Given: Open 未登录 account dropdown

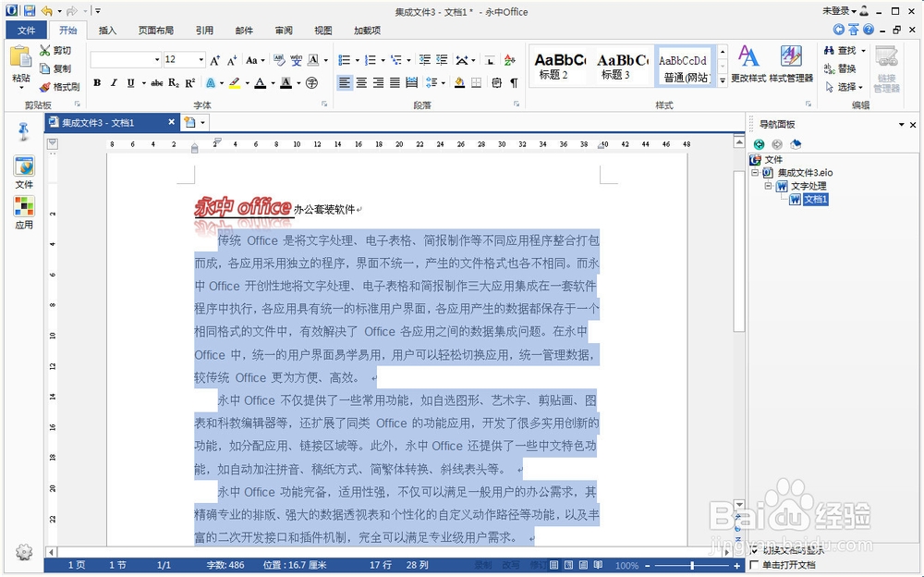Looking at the screenshot, I should [840, 11].
